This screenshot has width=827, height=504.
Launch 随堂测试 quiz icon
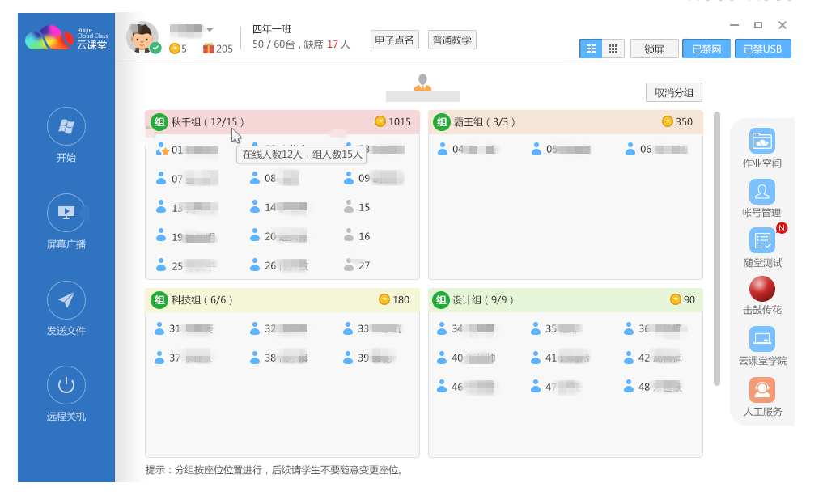(x=761, y=241)
